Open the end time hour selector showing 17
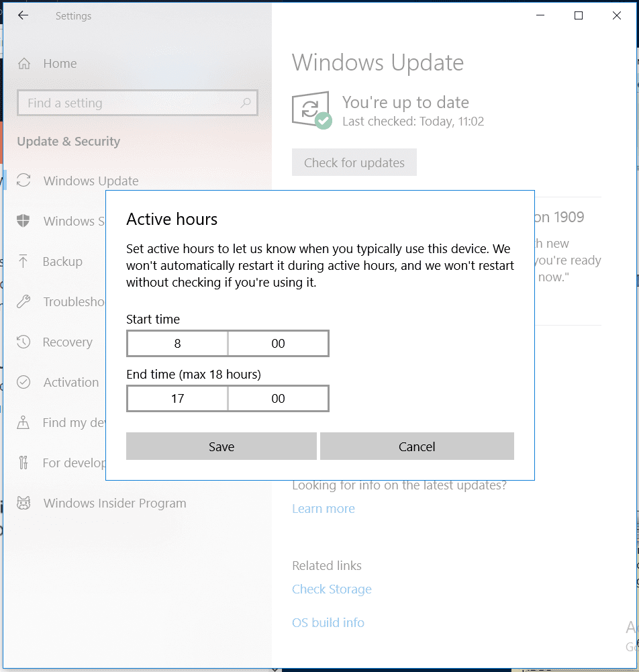The height and width of the screenshot is (672, 639). tap(177, 399)
